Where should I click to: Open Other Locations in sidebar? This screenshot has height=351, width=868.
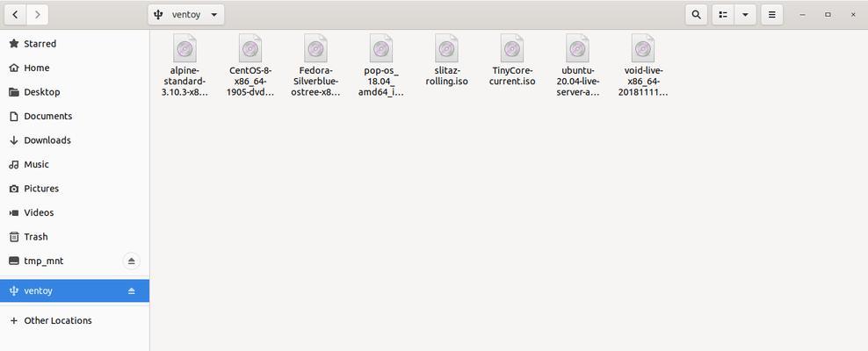(75, 320)
